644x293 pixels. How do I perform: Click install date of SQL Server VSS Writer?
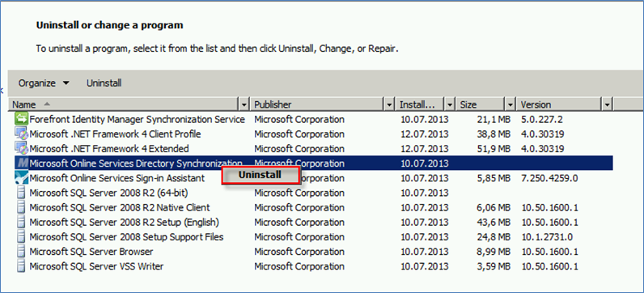[425, 266]
